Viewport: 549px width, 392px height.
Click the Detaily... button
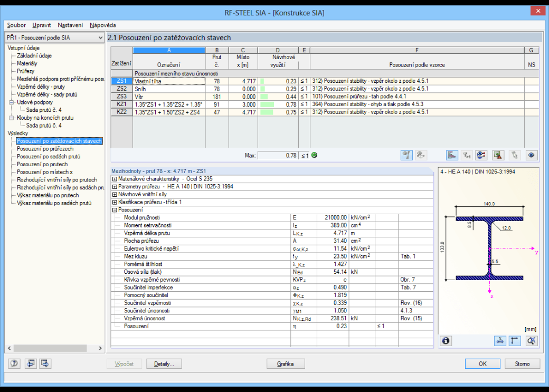(x=164, y=364)
